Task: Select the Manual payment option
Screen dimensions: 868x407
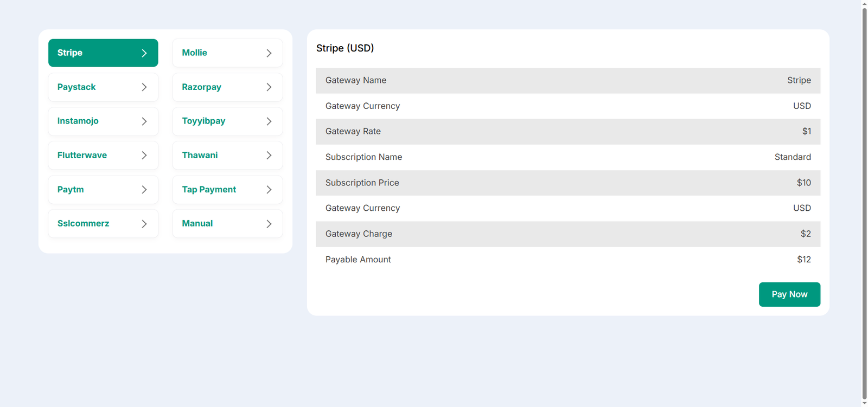Action: click(197, 223)
